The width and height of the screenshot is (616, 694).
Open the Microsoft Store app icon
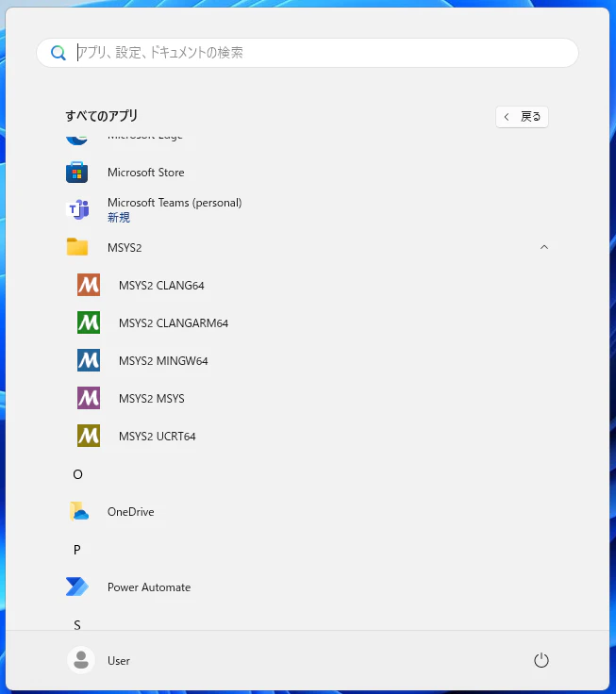(x=76, y=173)
